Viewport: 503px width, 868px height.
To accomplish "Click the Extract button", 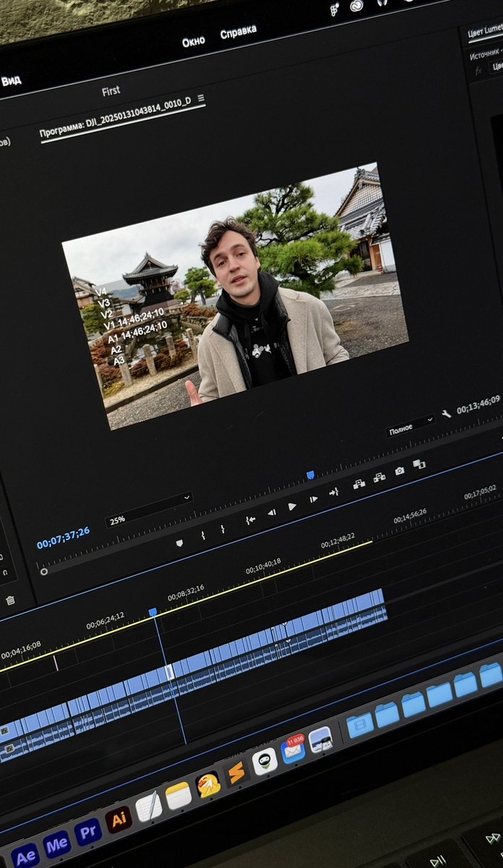I will click(379, 477).
